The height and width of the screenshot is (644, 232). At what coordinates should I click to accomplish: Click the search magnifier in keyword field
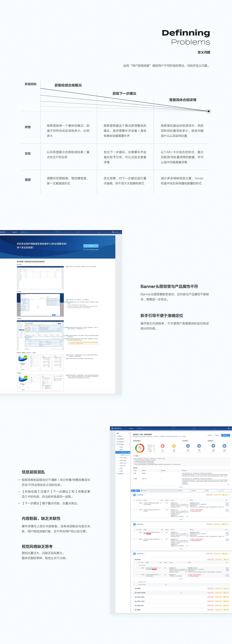coord(231,491)
